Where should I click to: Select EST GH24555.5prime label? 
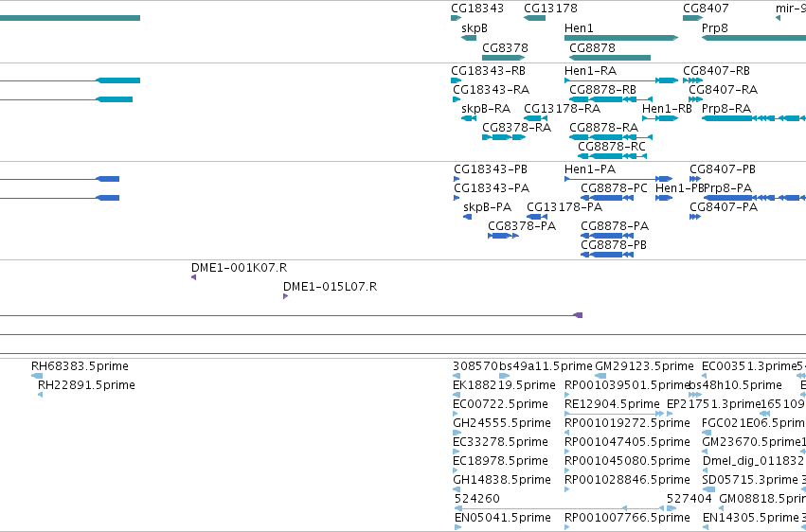502,423
